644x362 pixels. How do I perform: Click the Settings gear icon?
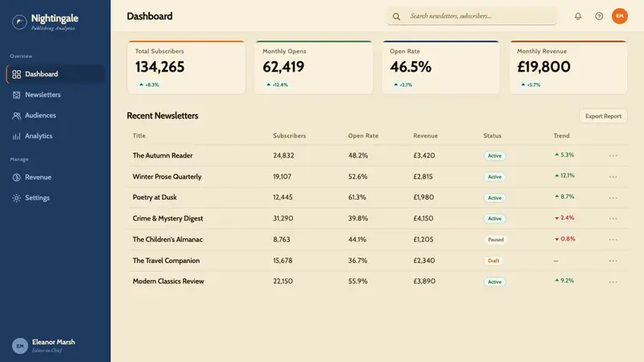tap(16, 198)
